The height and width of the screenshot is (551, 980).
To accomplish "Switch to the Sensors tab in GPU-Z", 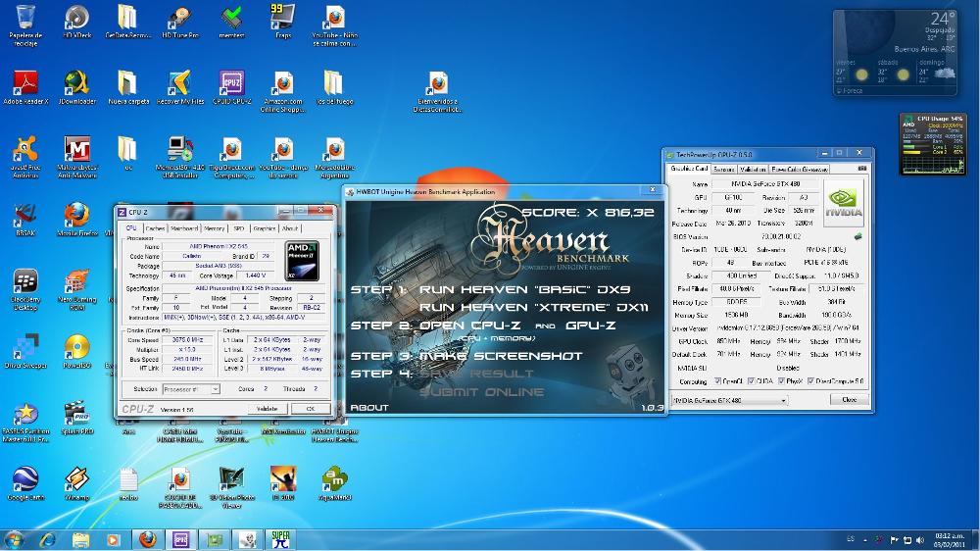I will coord(724,169).
